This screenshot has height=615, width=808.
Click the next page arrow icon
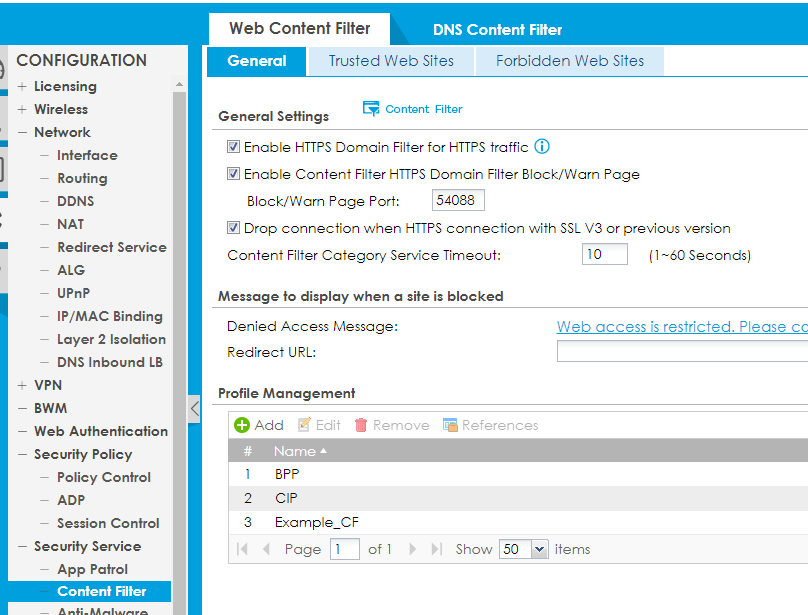414,548
